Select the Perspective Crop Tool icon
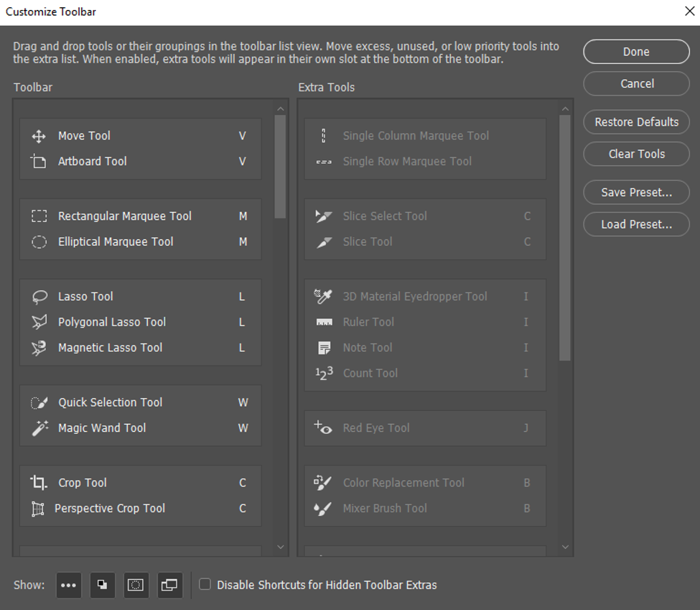 [37, 509]
